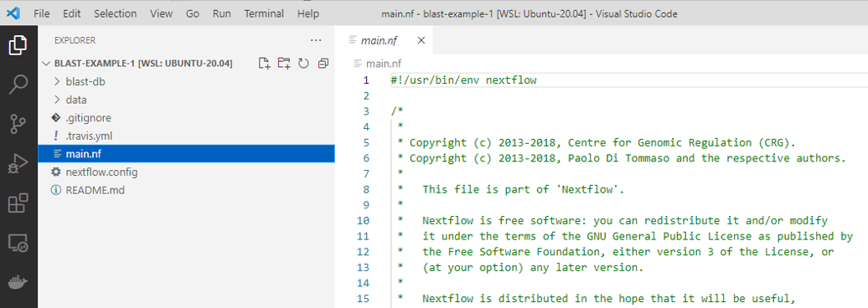Image resolution: width=868 pixels, height=308 pixels.
Task: Open the Terminal menu
Action: point(264,14)
